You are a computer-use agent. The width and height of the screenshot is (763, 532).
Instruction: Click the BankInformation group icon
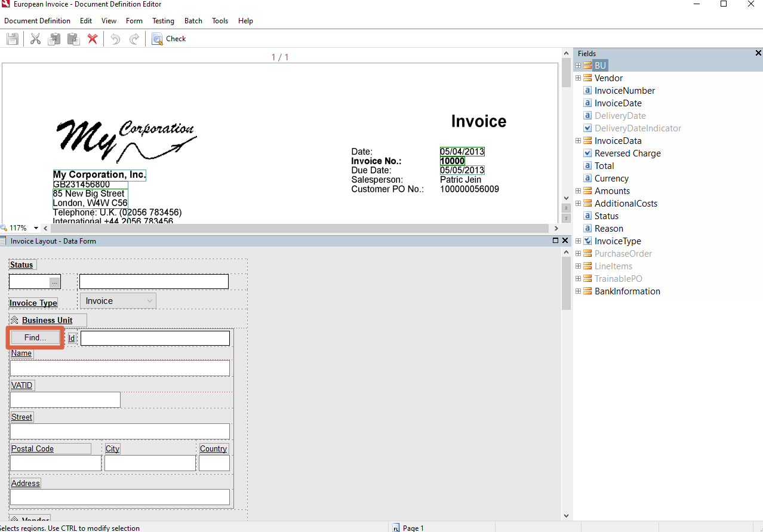tap(587, 291)
